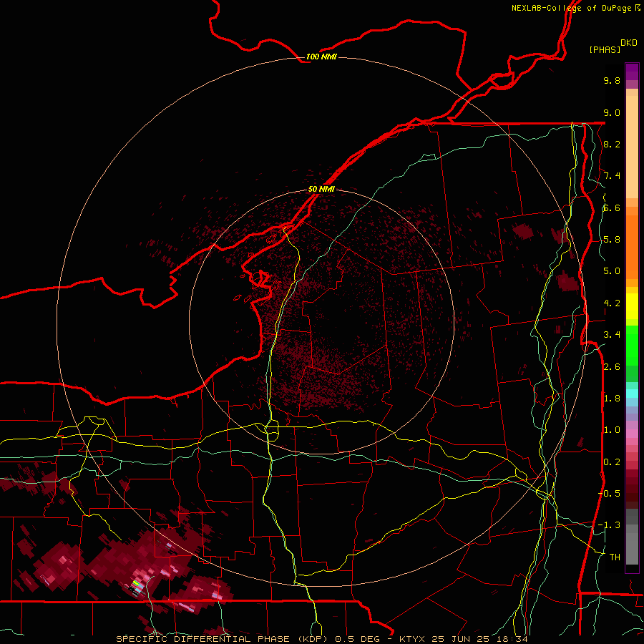Click the TH threshold legend label
This screenshot has width=644, height=644.
615,557
